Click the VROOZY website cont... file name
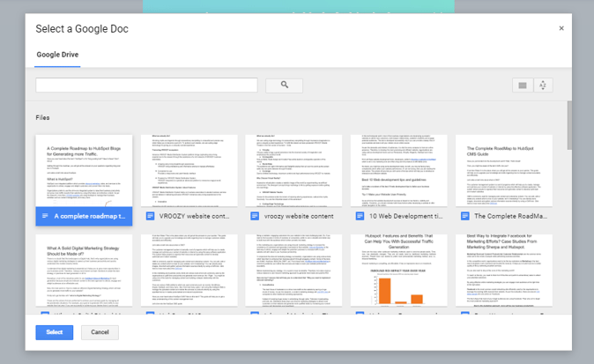The image size is (594, 364). 194,216
